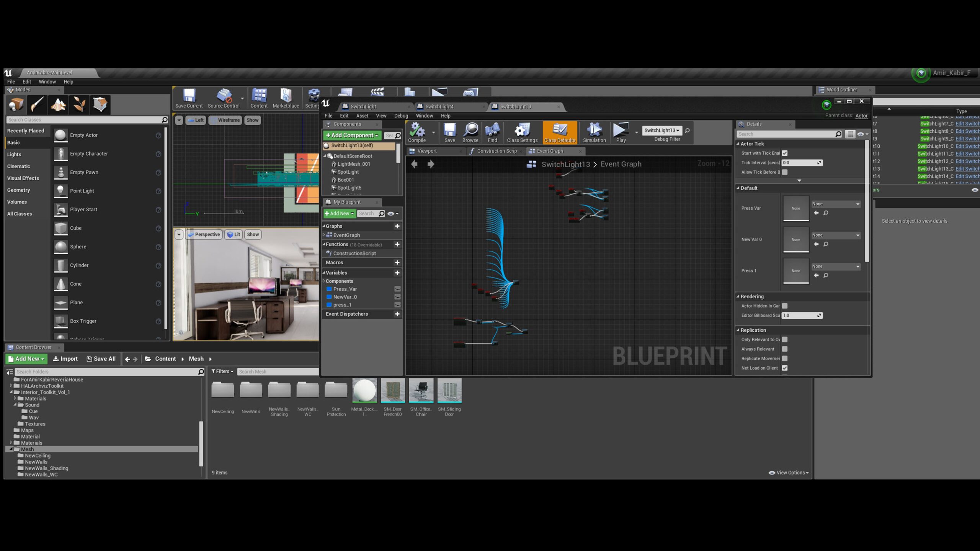Select the SM_Office_Chair asset thumbnail
Viewport: 980px width, 551px height.
click(421, 391)
